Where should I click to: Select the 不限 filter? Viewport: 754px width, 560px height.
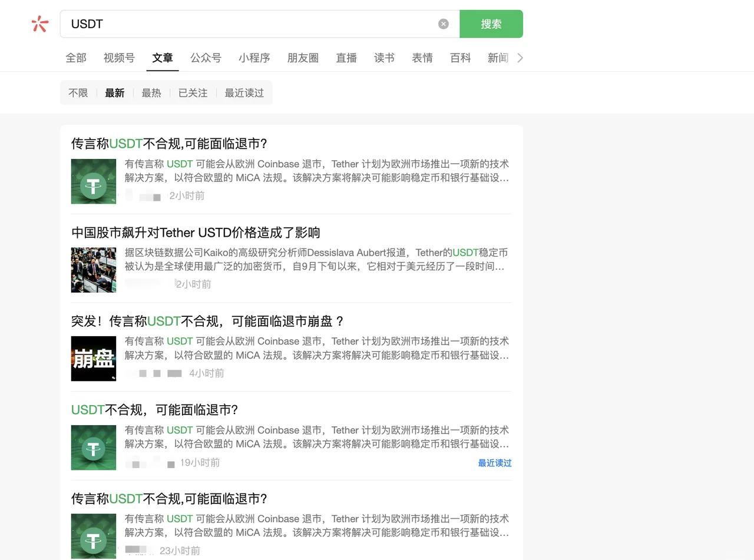pyautogui.click(x=78, y=92)
